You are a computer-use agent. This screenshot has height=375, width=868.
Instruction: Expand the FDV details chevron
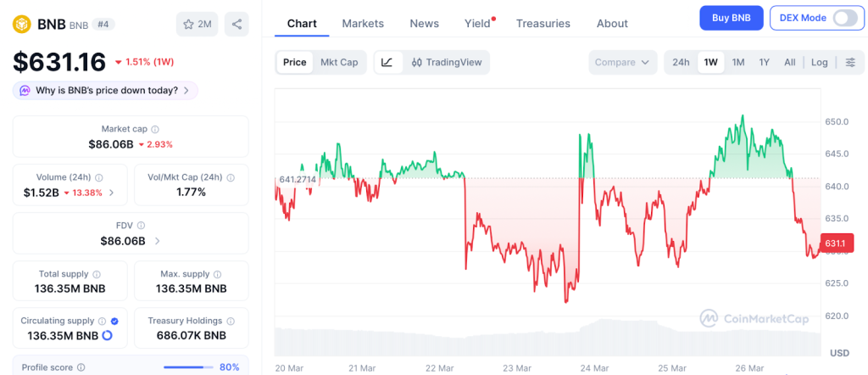click(157, 241)
